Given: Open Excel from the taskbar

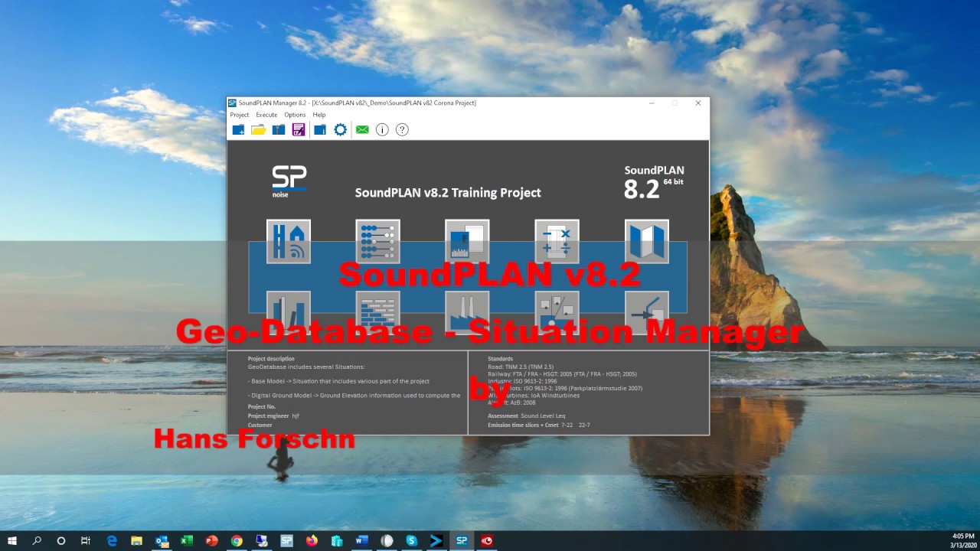Looking at the screenshot, I should coord(186,541).
